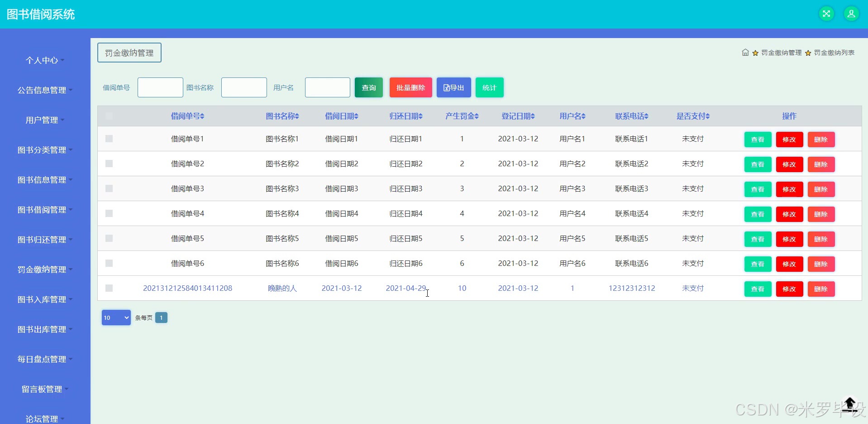
Task: Expand the 图书分类管理 sidebar menu
Action: pos(45,150)
